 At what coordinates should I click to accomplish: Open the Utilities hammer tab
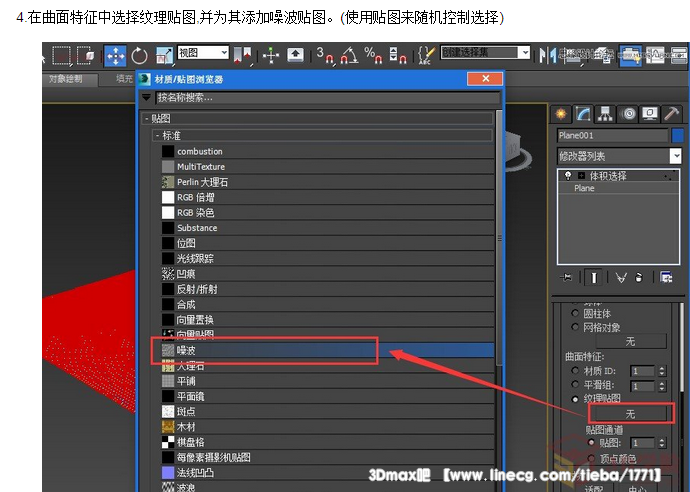click(672, 114)
